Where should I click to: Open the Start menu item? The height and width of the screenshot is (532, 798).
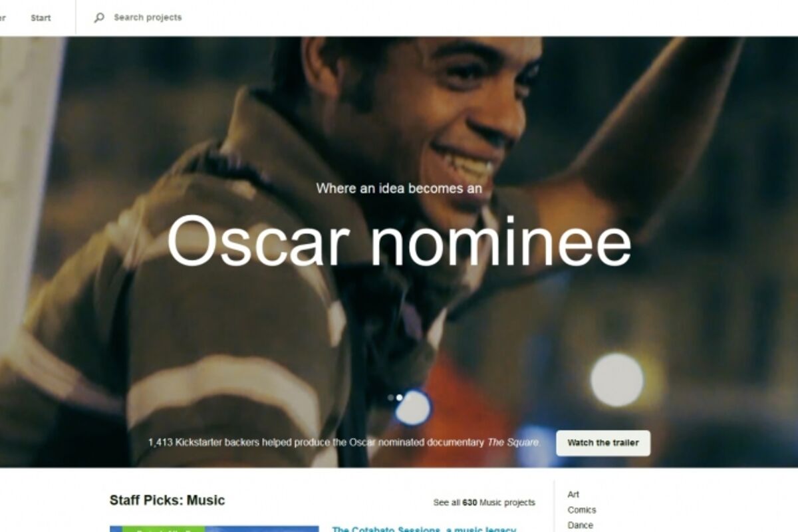click(x=41, y=18)
